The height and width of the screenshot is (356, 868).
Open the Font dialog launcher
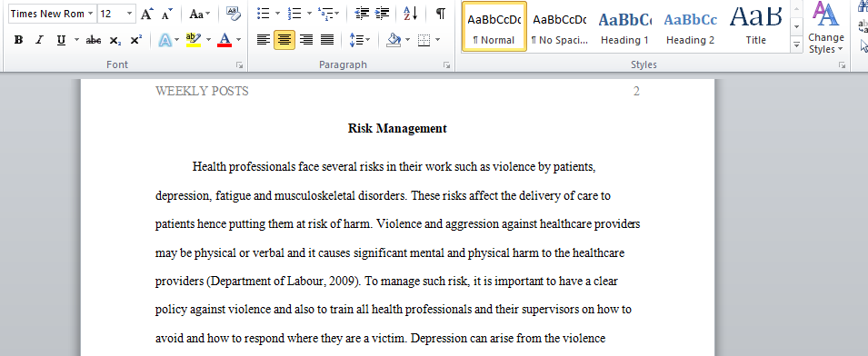239,65
